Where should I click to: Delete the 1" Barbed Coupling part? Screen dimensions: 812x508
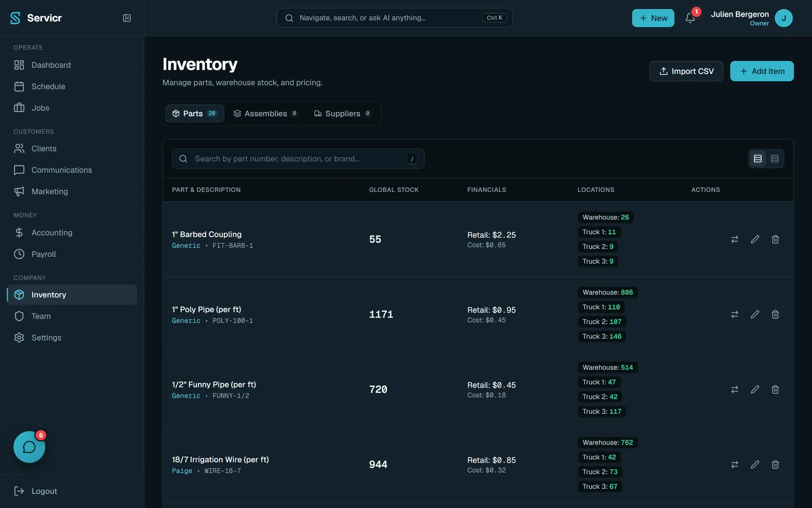(x=775, y=239)
